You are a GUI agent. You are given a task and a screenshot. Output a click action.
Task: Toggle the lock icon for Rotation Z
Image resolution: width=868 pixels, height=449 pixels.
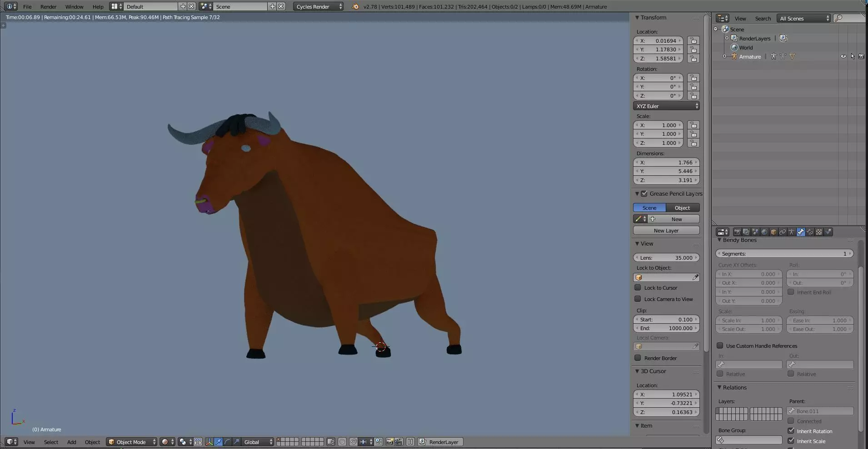(x=693, y=96)
